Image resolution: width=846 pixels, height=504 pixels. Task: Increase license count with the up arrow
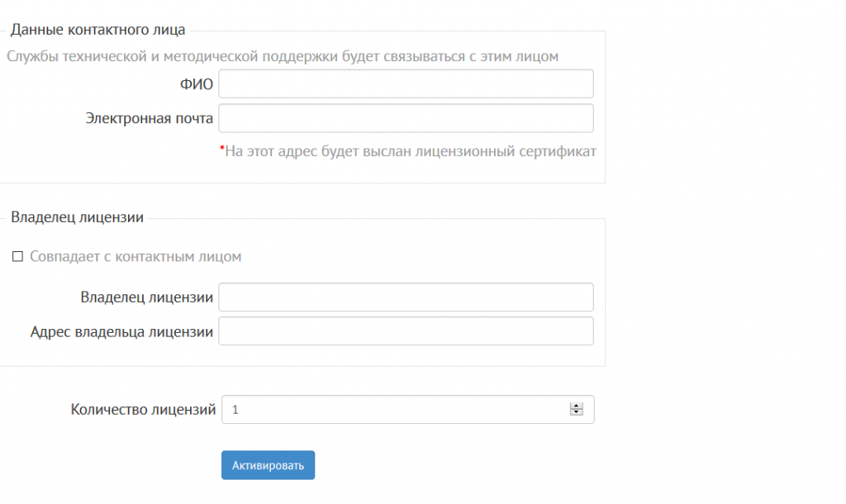576,406
